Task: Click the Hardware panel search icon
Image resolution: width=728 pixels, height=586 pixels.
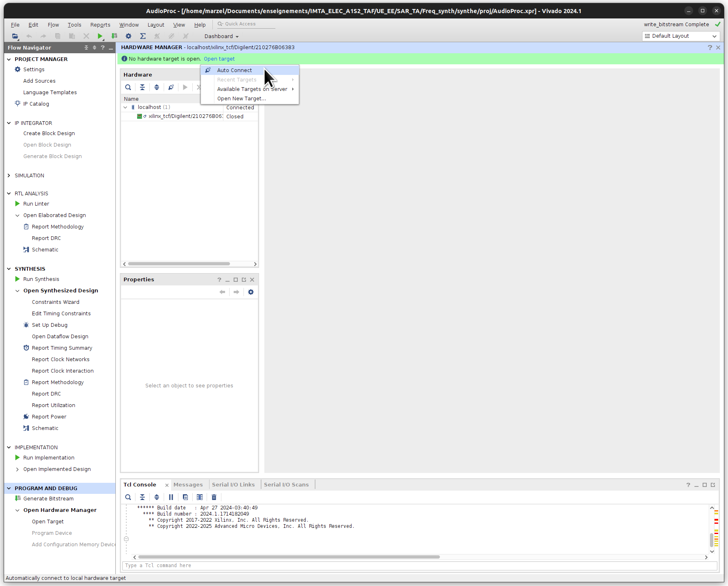Action: pos(128,87)
